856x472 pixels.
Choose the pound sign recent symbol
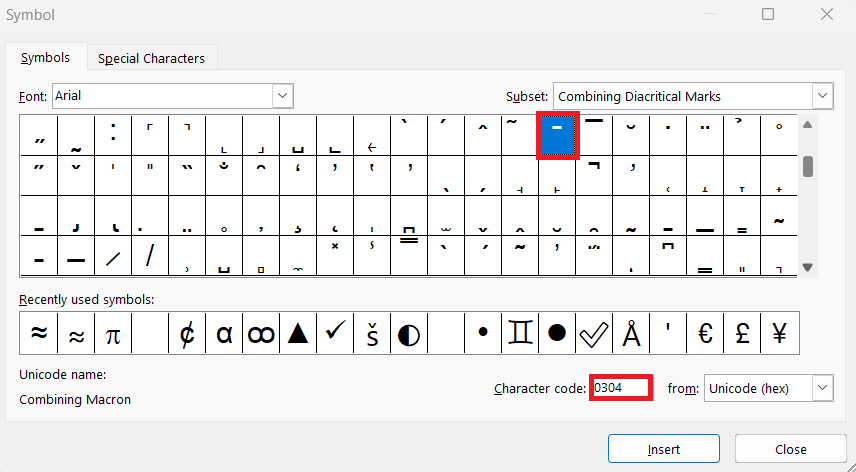coord(742,333)
